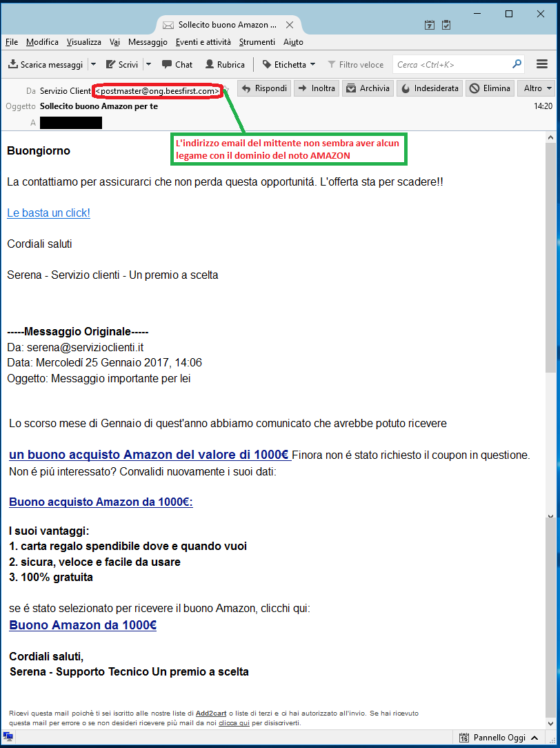The image size is (560, 748).
Task: Open the Scarica messaggi dropdown arrow
Action: tap(93, 64)
